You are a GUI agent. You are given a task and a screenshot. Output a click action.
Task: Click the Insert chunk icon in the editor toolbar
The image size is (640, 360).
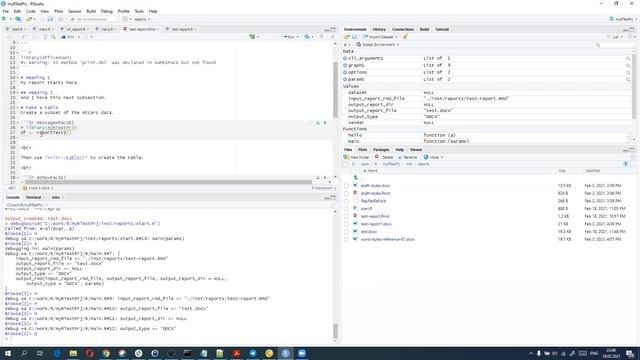point(253,37)
